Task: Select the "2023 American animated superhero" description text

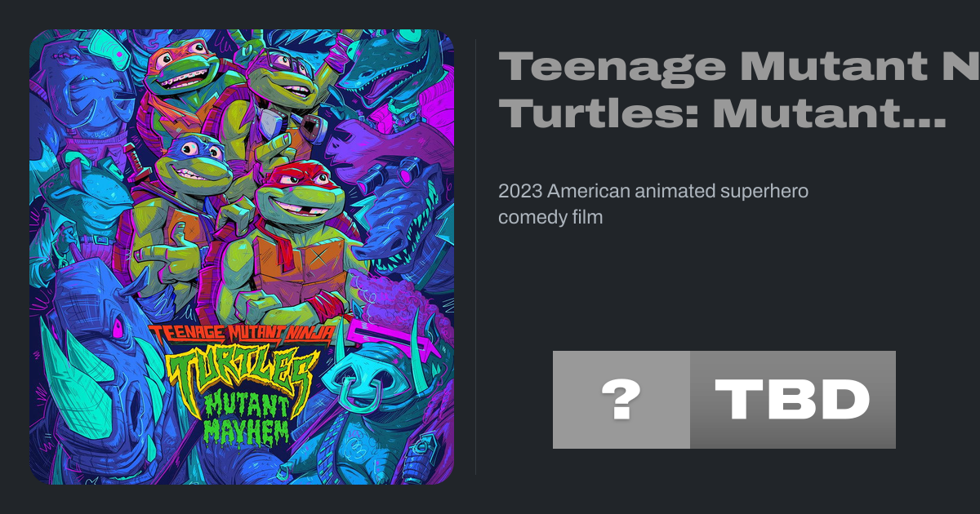Action: pos(653,192)
